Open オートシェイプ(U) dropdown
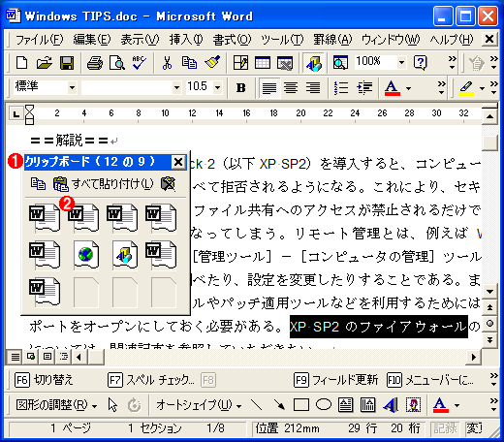 click(x=199, y=404)
